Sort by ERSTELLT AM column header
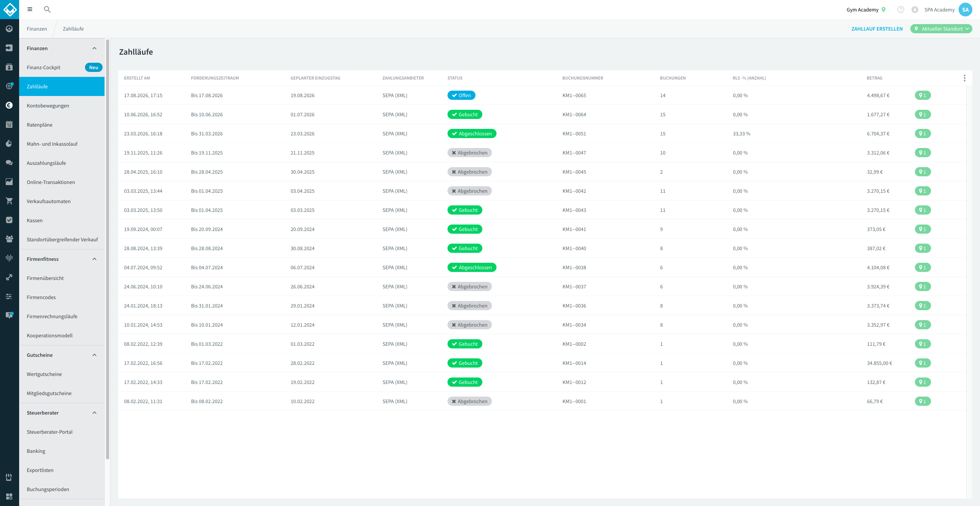The height and width of the screenshot is (506, 980). click(137, 78)
